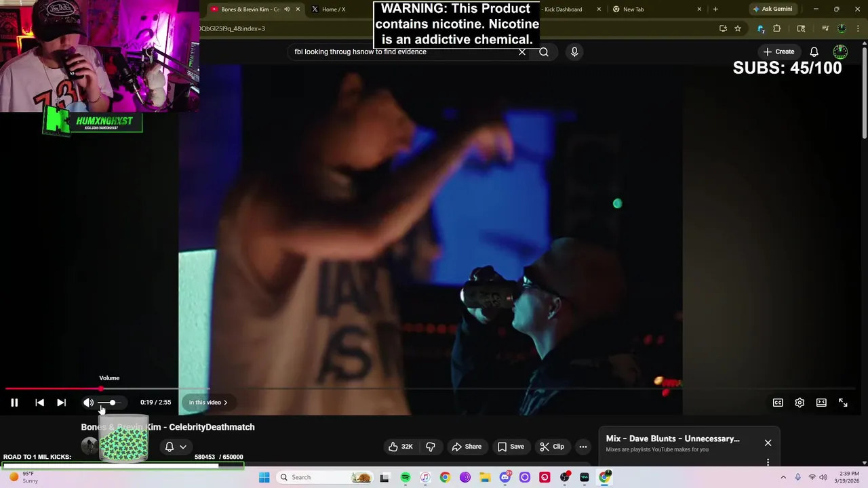Viewport: 868px width, 488px height.
Task: Pause the video with the pause button
Action: [x=14, y=403]
